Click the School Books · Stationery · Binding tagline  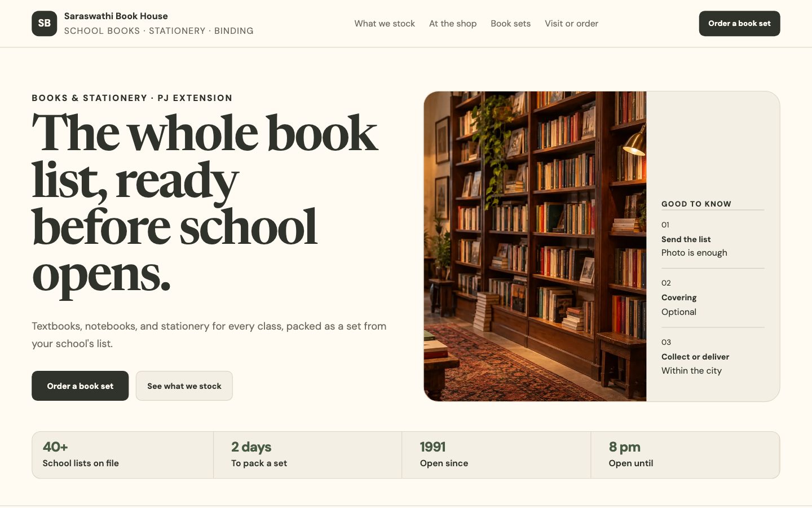(159, 30)
